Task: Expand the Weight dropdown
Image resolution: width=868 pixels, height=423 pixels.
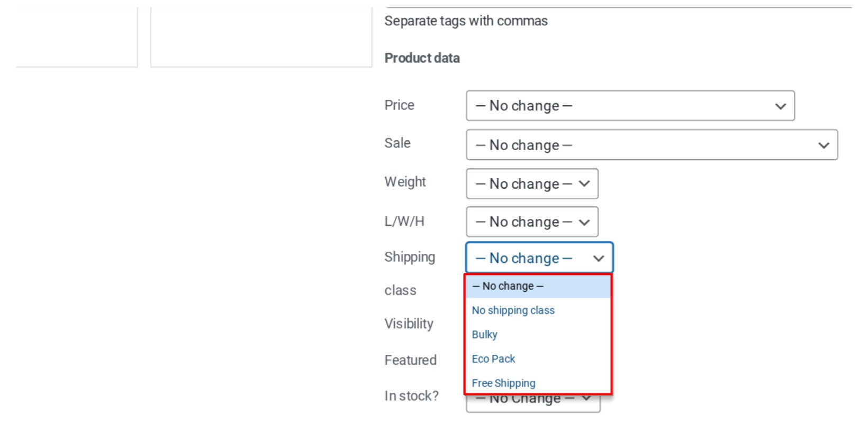Action: pyautogui.click(x=531, y=183)
